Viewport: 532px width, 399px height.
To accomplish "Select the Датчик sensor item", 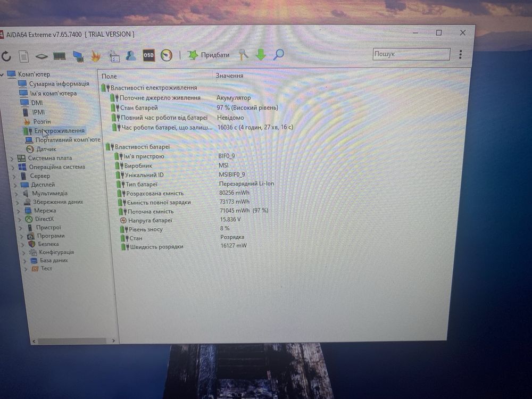I will pyautogui.click(x=46, y=149).
